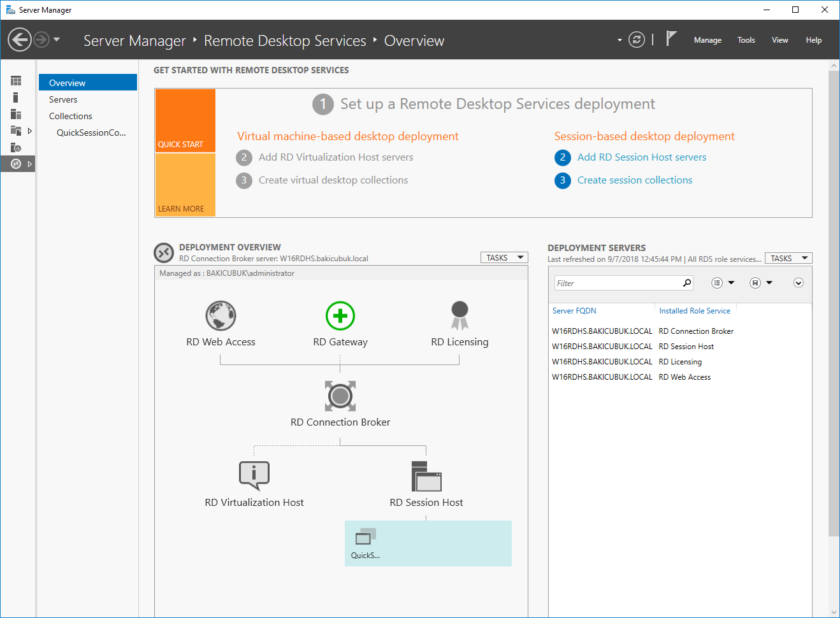
Task: Open list view options dropdown arrow
Action: (x=731, y=283)
